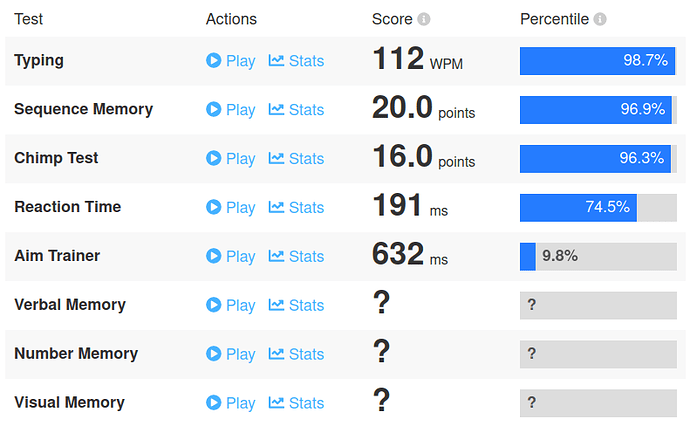Click the Stats chart icon for Chimp Test
The width and height of the screenshot is (690, 432).
tap(277, 158)
